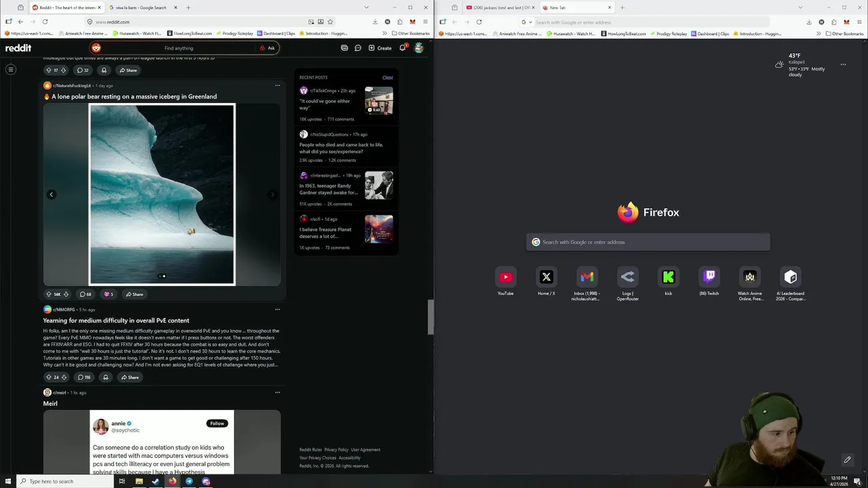Viewport: 868px width, 488px height.
Task: Open File Explorer from the taskbar
Action: click(x=138, y=481)
